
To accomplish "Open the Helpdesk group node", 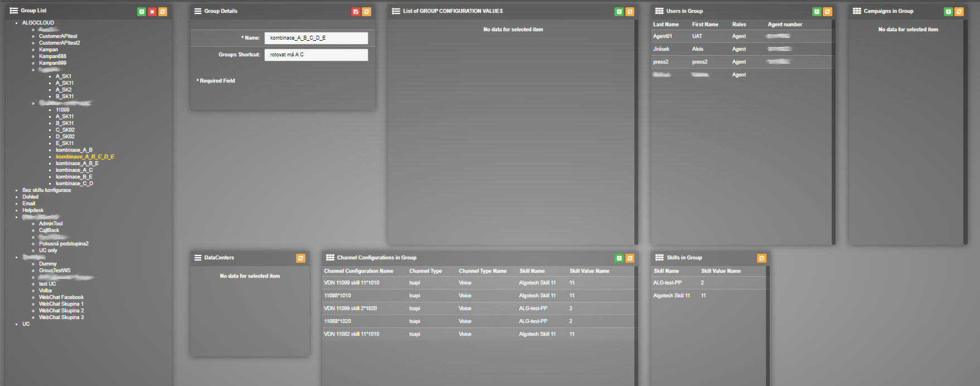I will click(x=33, y=210).
